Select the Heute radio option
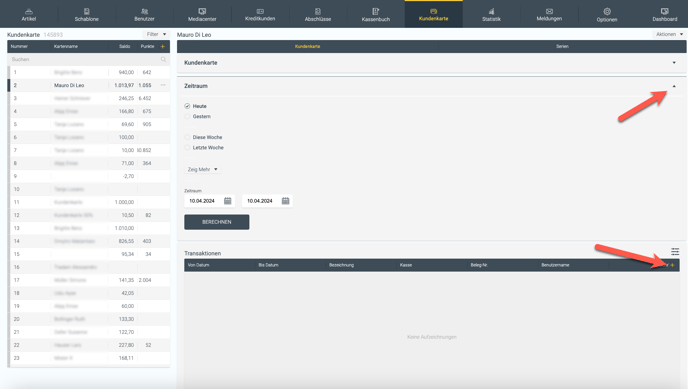Viewport: 688px width, 389px height. coord(187,106)
